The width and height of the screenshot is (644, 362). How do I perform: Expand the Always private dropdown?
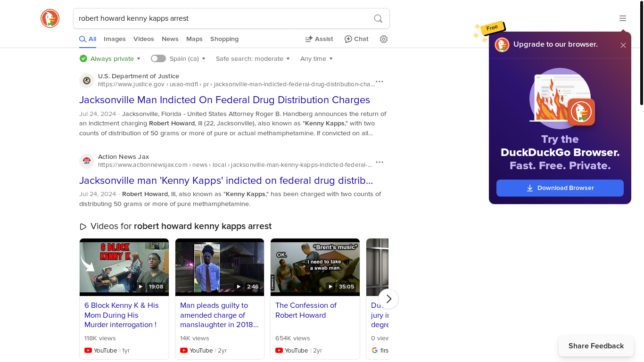(x=115, y=58)
